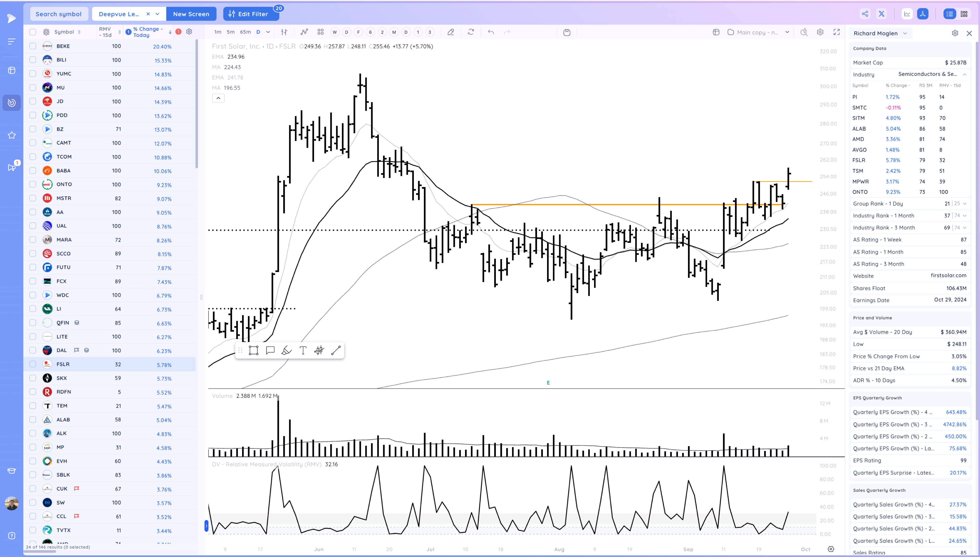Click the undo arrow in chart toolbar

(x=491, y=32)
